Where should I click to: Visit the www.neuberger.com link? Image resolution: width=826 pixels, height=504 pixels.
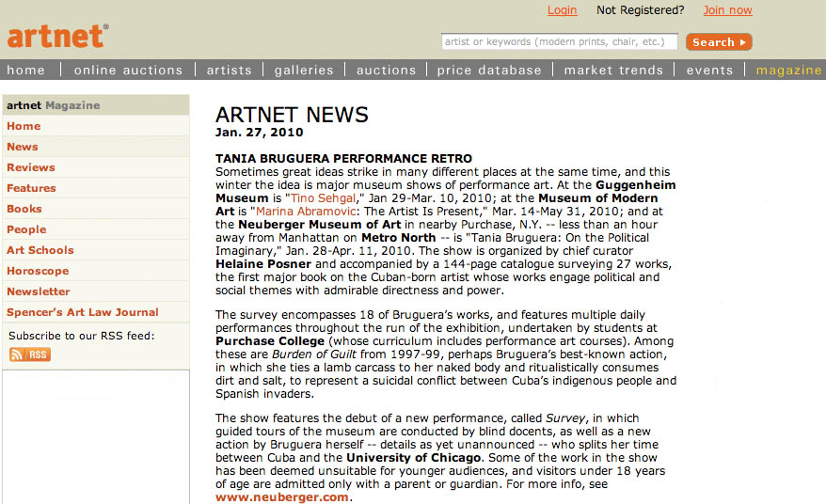click(x=282, y=497)
